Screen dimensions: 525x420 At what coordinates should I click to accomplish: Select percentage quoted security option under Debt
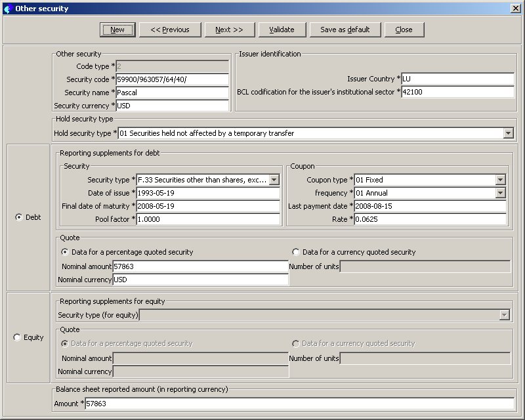pyautogui.click(x=65, y=252)
